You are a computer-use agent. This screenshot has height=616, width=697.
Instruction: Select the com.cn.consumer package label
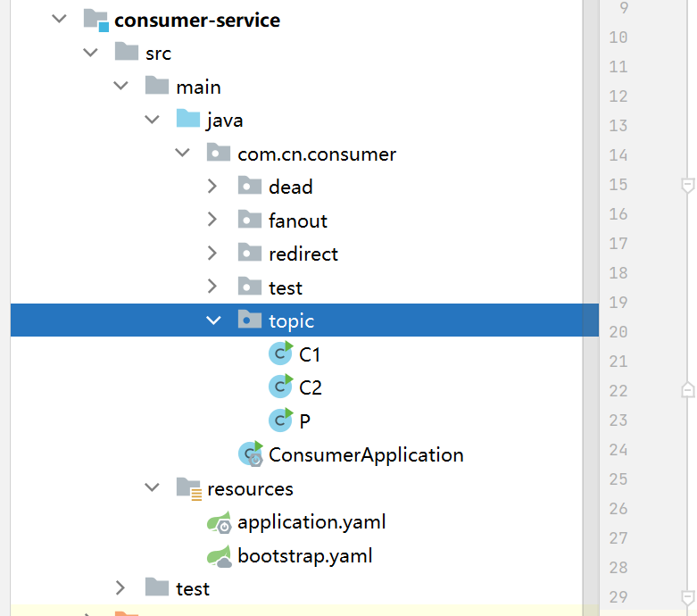(317, 154)
